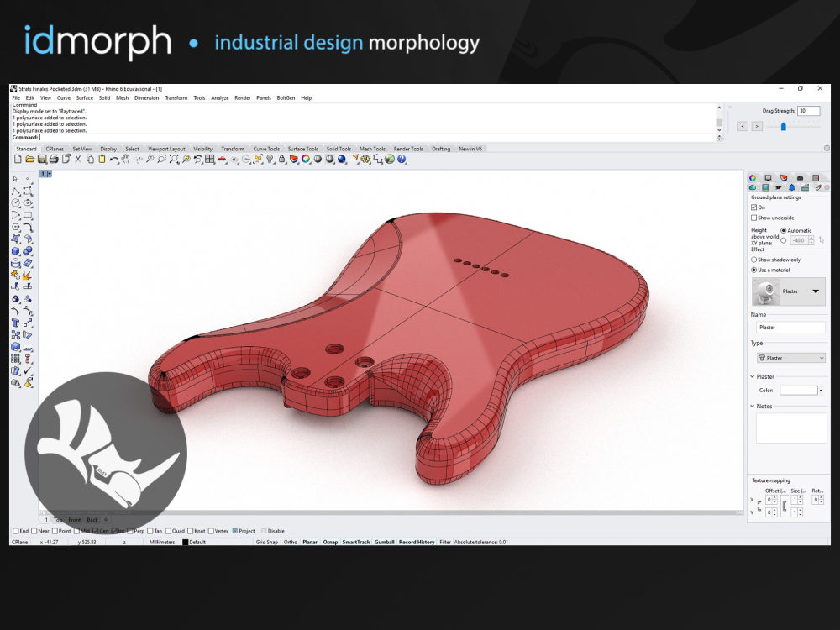Select Show shadow only radio button
This screenshot has height=630, width=840.
pyautogui.click(x=753, y=260)
